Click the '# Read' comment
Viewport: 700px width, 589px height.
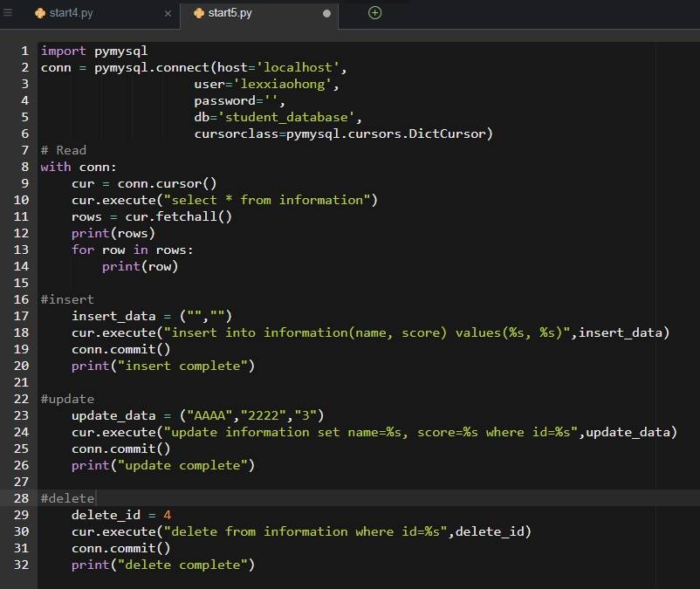pos(64,150)
